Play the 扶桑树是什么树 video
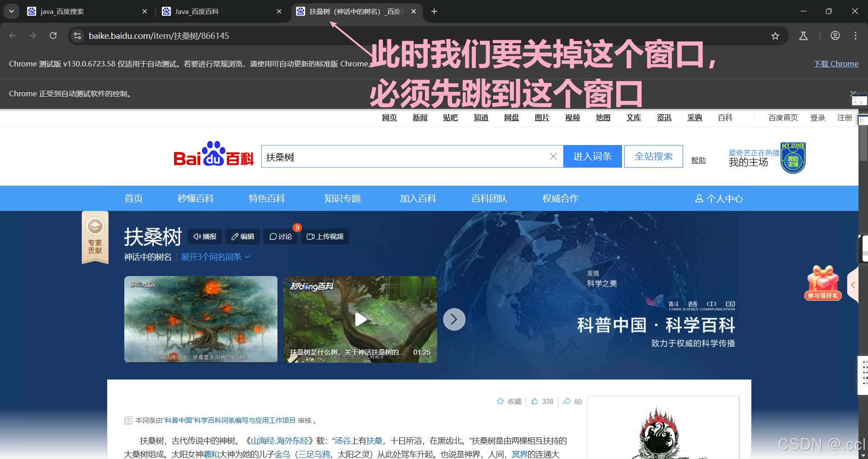The image size is (868, 459). coord(360,319)
